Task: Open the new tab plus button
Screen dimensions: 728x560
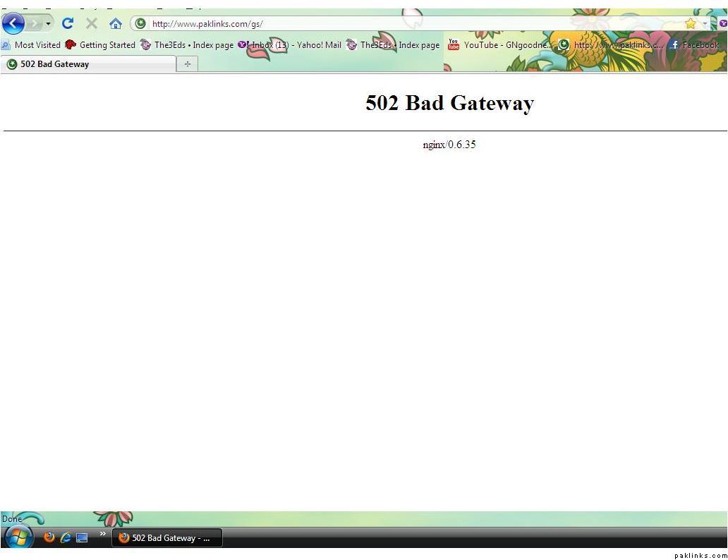Action: 187,64
